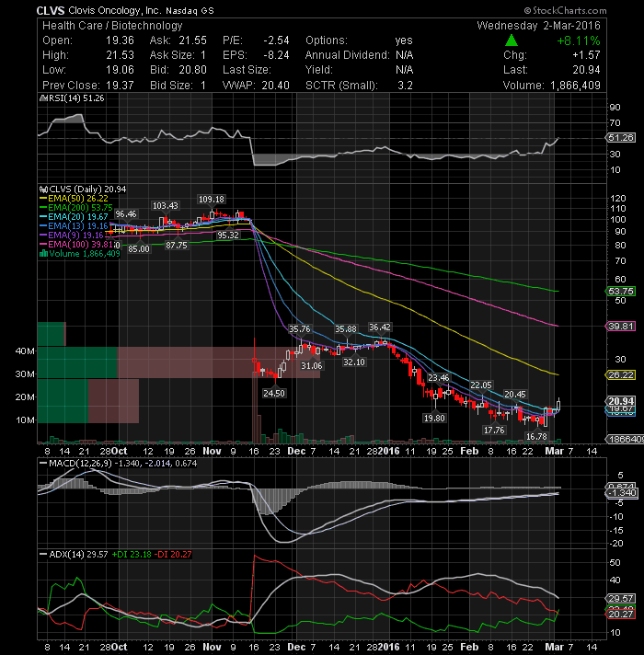This screenshot has height=655, width=644.
Task: Click the 103.43 price annotation
Action: [165, 205]
